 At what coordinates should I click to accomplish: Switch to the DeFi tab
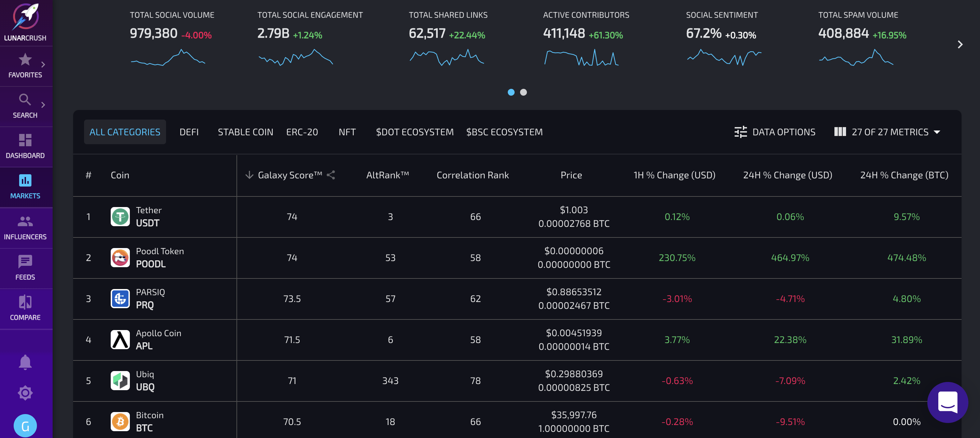point(189,132)
